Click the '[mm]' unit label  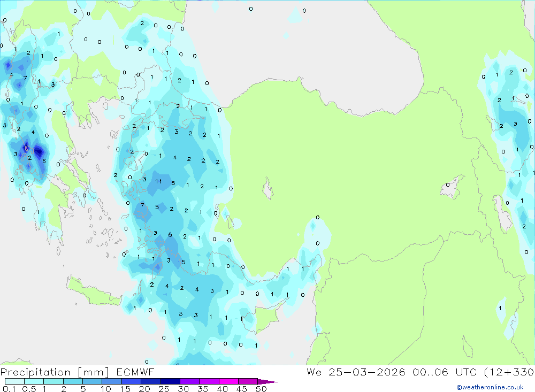coord(93,372)
